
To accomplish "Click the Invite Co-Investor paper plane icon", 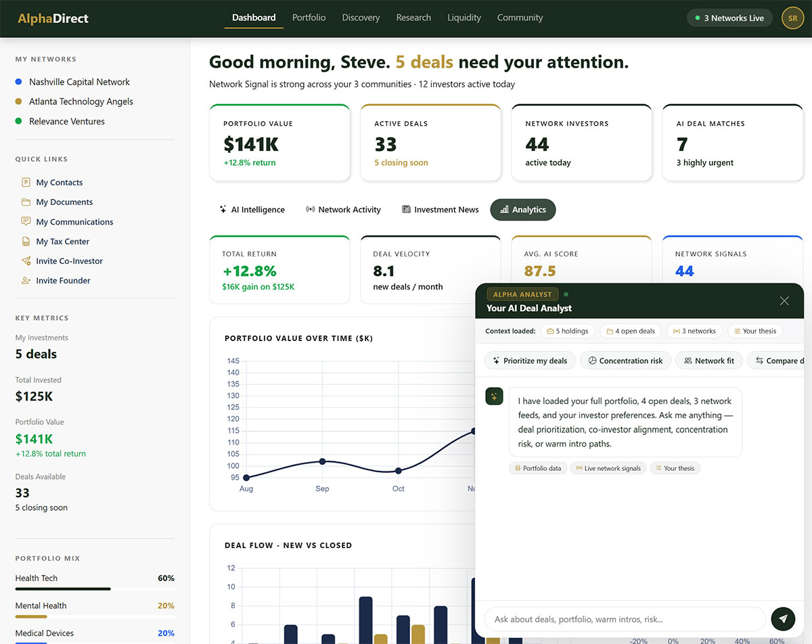I will click(26, 261).
